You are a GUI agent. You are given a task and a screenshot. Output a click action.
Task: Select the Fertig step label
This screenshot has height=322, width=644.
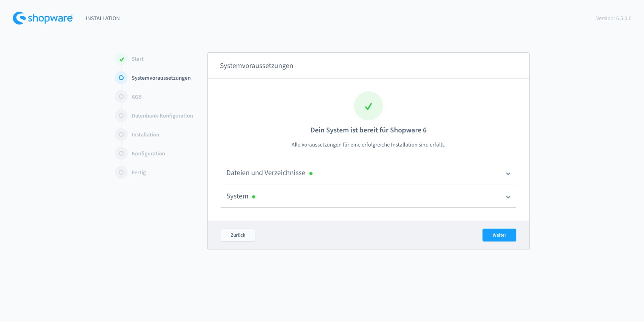139,172
